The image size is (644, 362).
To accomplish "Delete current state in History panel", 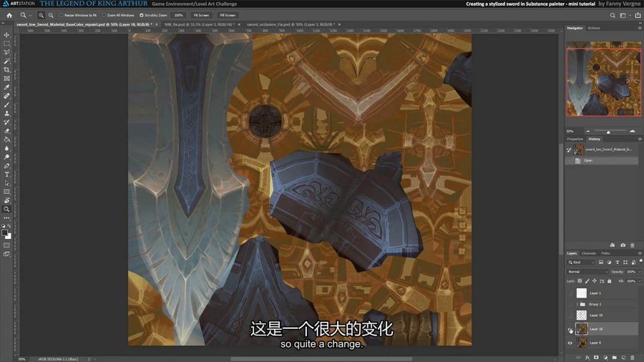I will tap(633, 245).
